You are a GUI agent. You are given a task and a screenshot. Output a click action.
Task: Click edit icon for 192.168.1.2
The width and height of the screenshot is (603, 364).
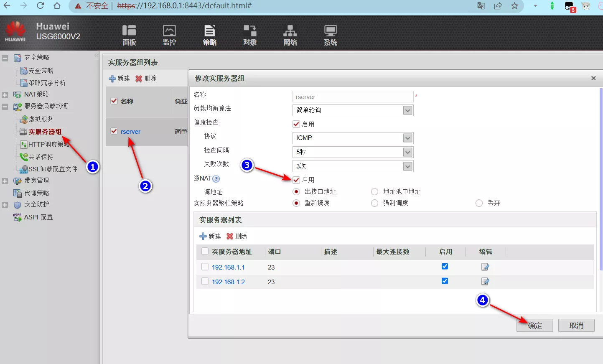coord(485,282)
